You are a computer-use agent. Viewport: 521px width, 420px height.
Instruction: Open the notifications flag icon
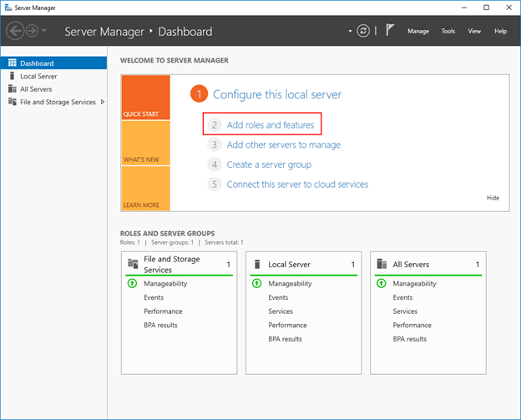(x=390, y=30)
